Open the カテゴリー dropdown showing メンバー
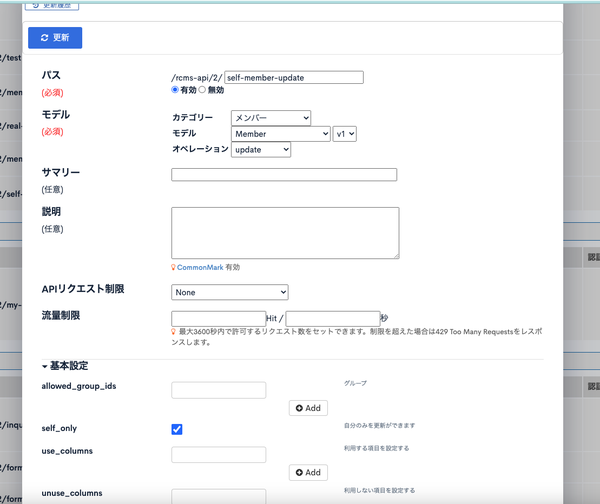This screenshot has height=504, width=600. pos(271,118)
